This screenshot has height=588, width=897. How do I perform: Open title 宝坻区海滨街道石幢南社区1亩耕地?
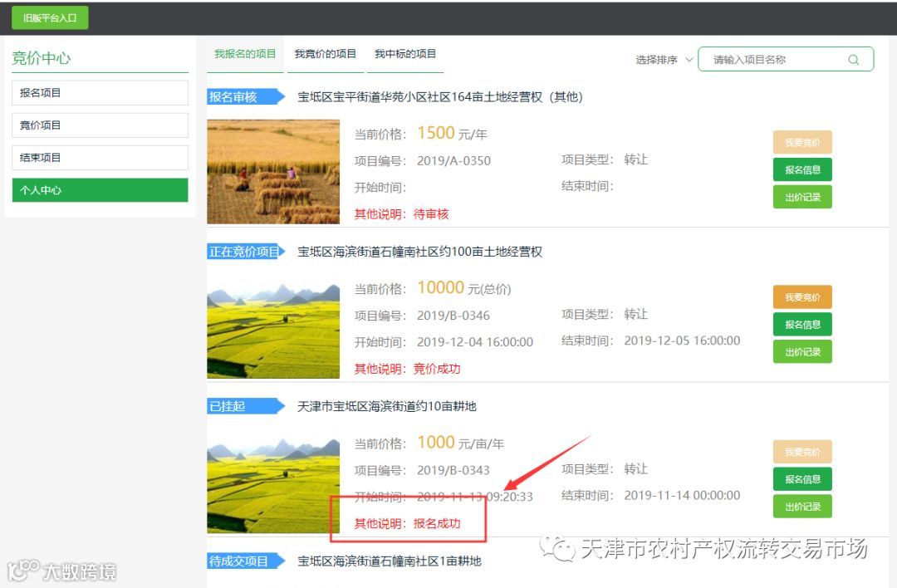coord(389,561)
